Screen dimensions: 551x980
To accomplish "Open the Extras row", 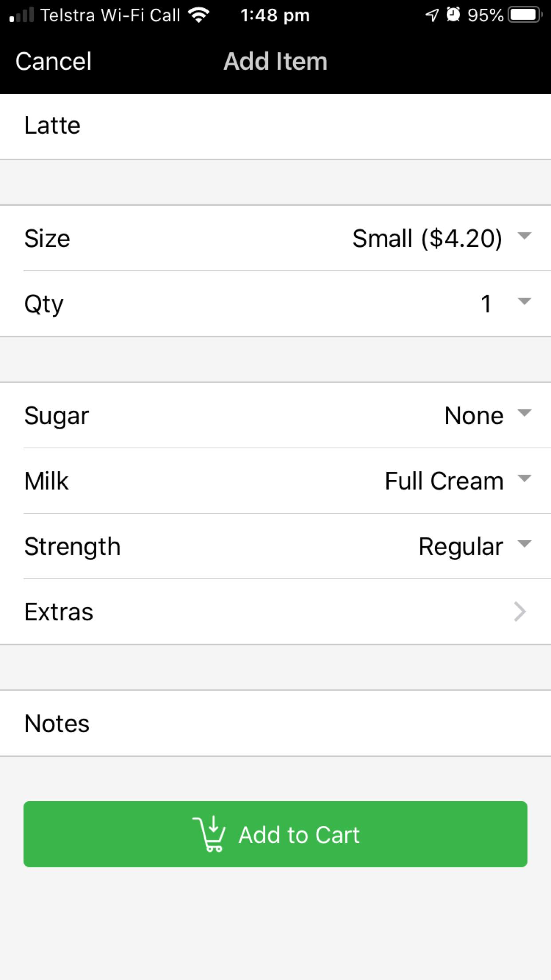I will click(275, 612).
